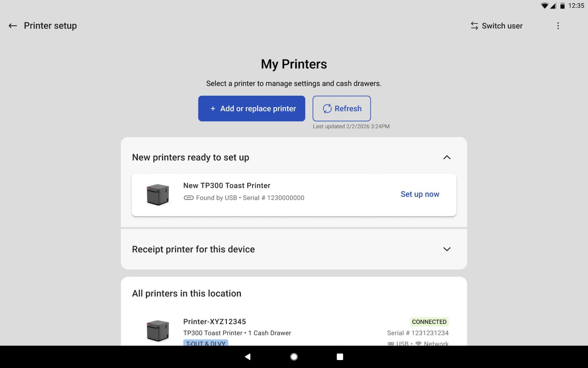This screenshot has width=588, height=368.
Task: Click the circular refresh arrows icon
Action: (x=327, y=109)
